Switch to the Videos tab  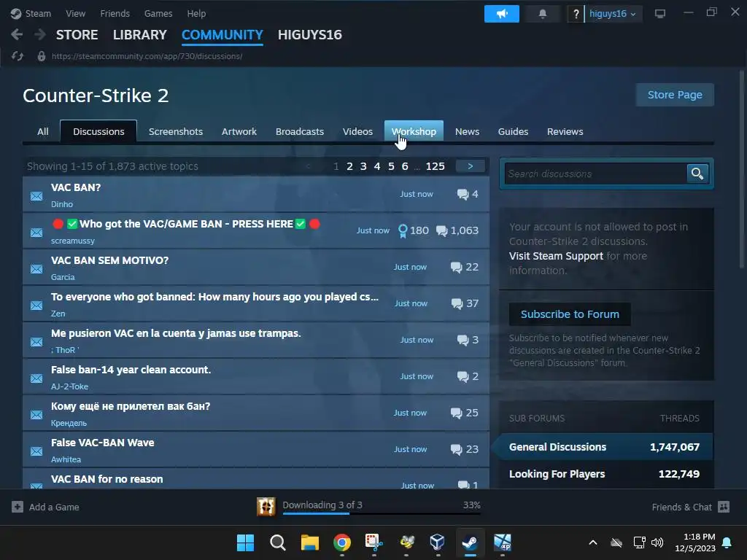pyautogui.click(x=357, y=131)
